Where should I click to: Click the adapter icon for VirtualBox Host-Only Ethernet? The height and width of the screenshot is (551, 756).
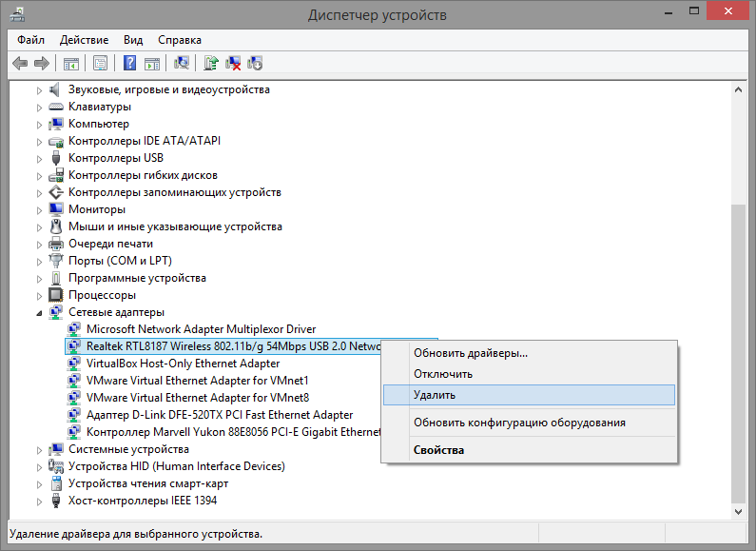(74, 364)
